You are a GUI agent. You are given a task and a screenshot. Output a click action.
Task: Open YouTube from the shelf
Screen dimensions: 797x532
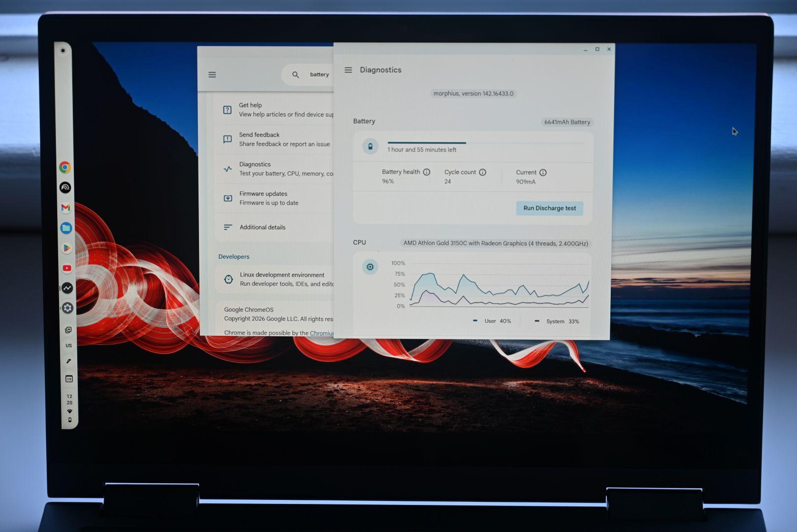coord(67,268)
